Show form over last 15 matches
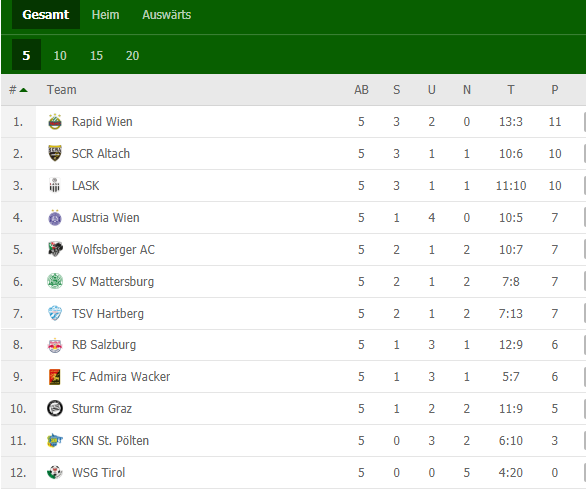The image size is (586, 501). [x=96, y=55]
